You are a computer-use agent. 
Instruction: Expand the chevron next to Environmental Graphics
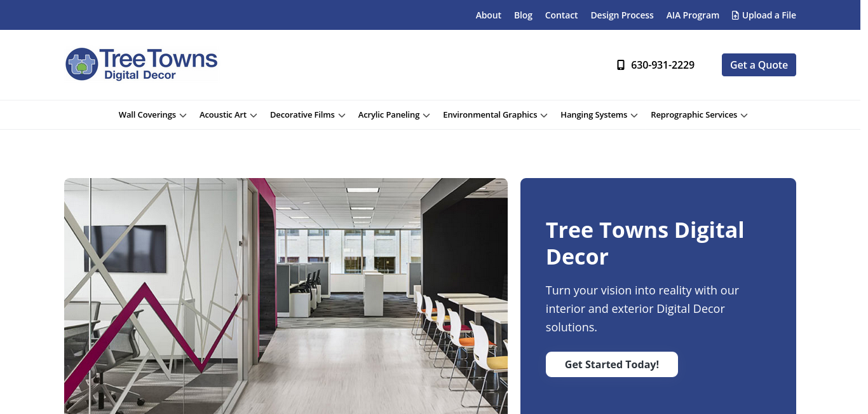[x=544, y=116]
